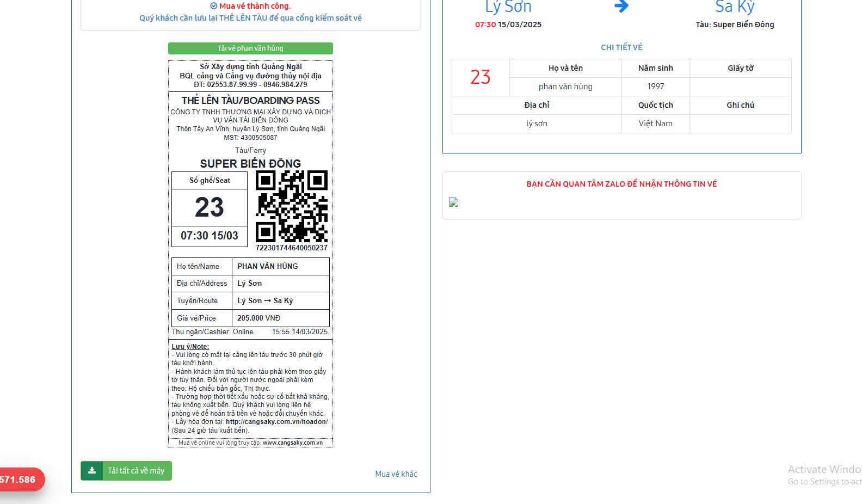Viewport: 862px width, 504px height.
Task: Click the blue arrow between Lý Sơn and Sa Kỳ
Action: 621,7
